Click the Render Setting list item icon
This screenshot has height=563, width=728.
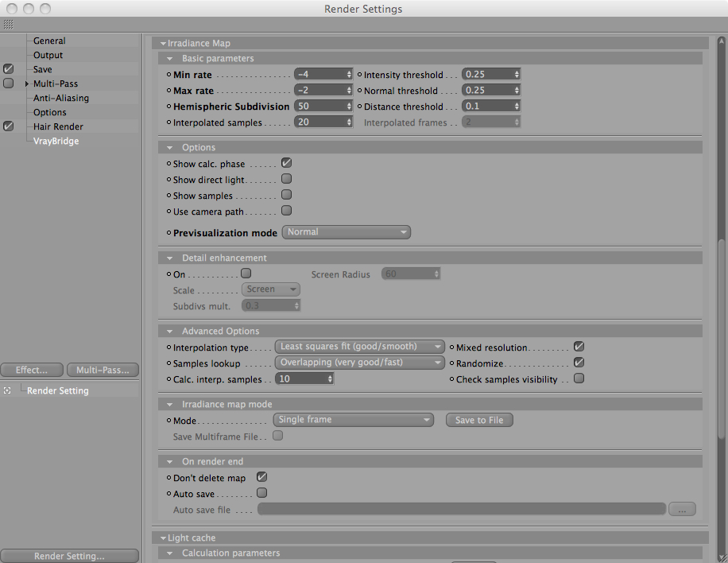tap(7, 390)
